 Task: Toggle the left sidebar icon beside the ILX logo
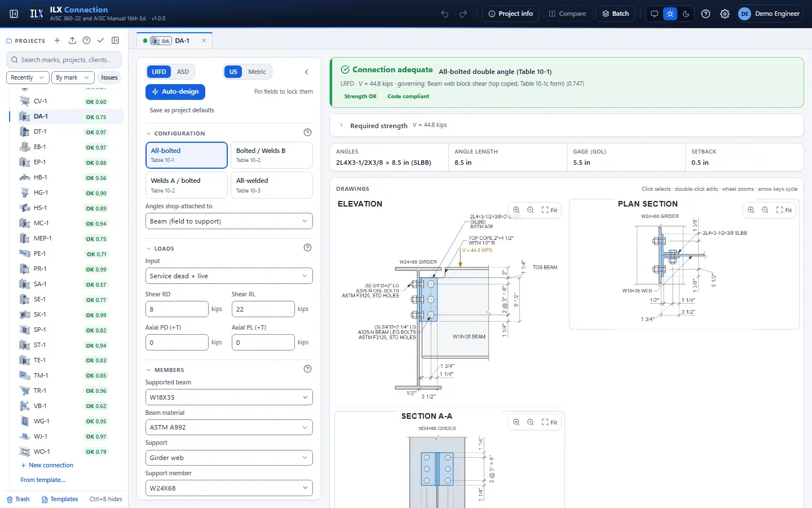coord(14,14)
